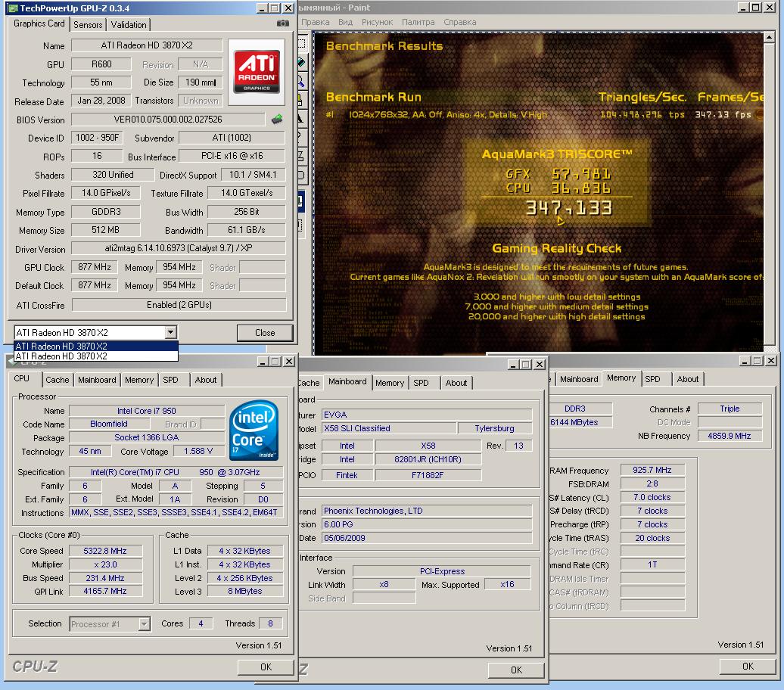Click the GPU-Z title bar app icon
The height and width of the screenshot is (690, 784).
tap(13, 8)
